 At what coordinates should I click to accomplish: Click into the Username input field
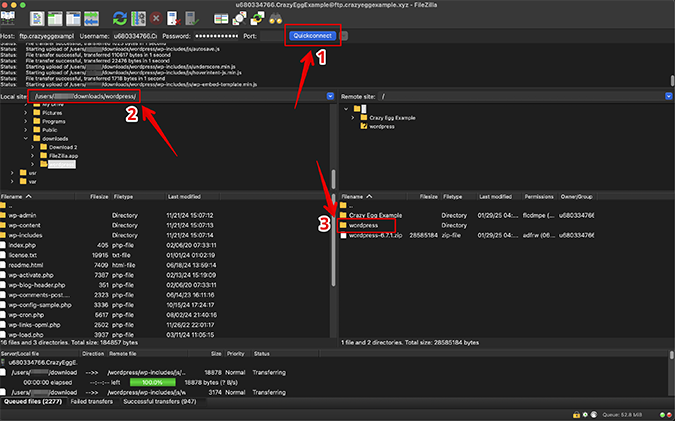[x=135, y=36]
